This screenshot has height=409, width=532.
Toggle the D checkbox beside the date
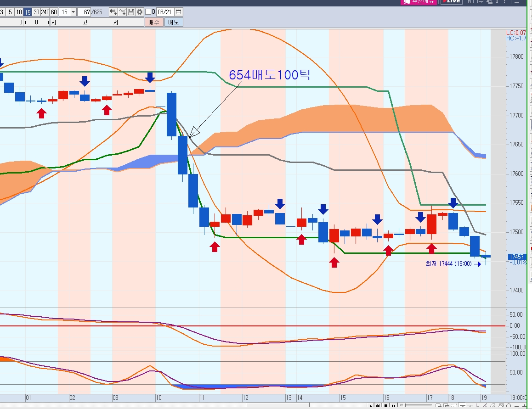click(x=148, y=12)
